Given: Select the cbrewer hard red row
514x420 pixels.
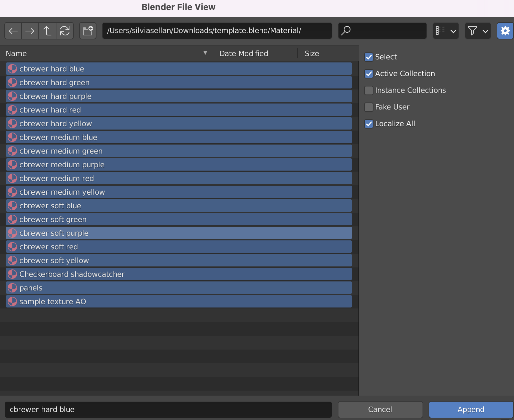Looking at the screenshot, I should [179, 110].
